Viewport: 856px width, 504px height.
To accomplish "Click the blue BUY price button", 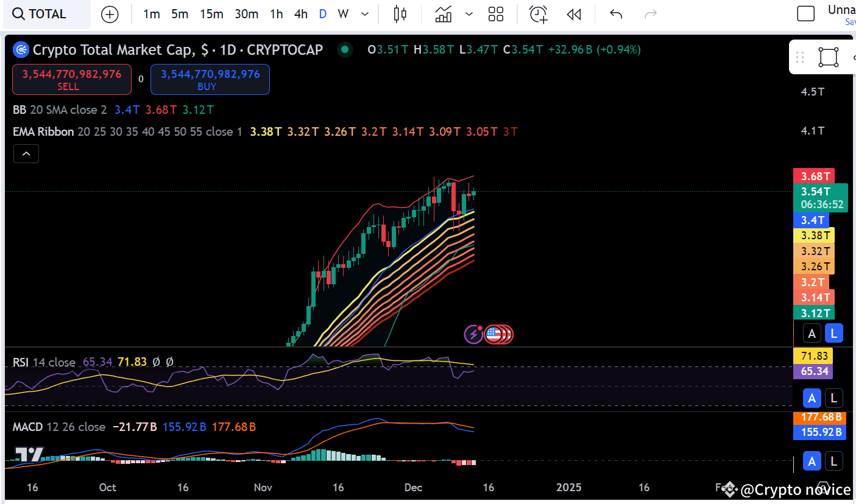I will point(210,80).
